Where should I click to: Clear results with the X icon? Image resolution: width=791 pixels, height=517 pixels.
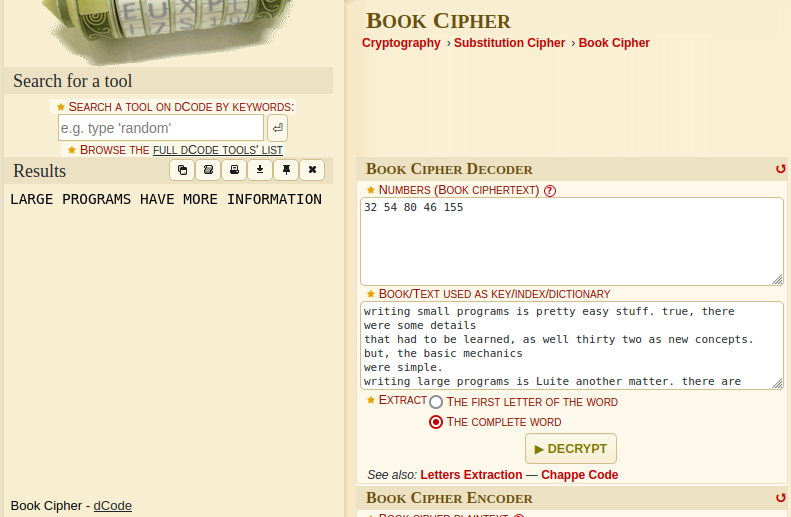tap(312, 170)
